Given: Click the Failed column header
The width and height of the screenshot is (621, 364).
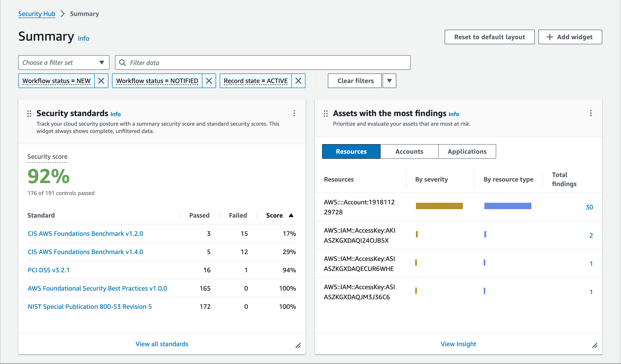Looking at the screenshot, I should click(x=238, y=215).
